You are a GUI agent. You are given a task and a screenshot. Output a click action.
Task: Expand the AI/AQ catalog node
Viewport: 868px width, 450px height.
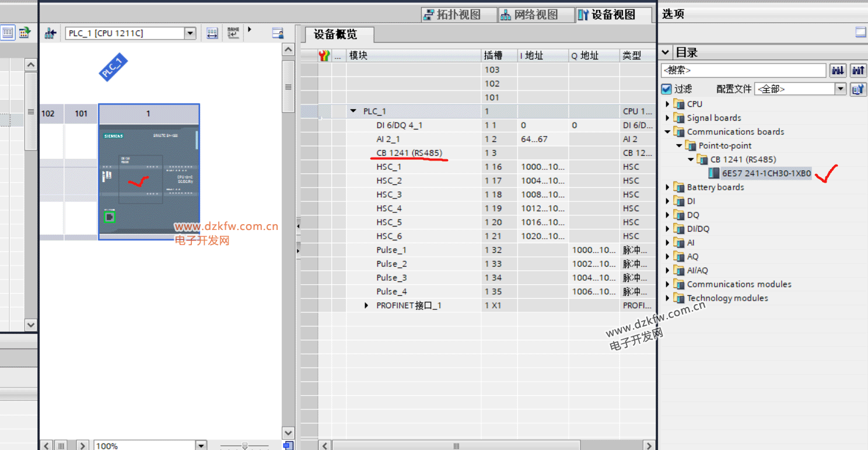click(x=667, y=270)
